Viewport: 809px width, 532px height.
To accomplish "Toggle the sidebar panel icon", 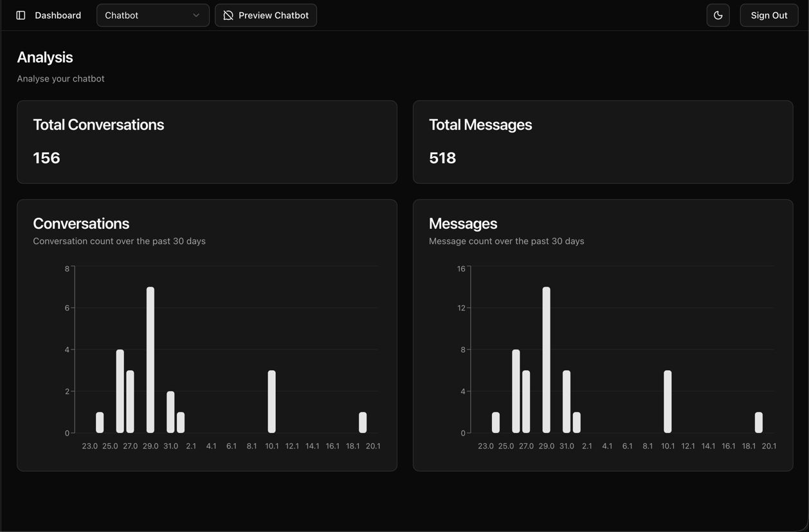I will coord(21,15).
